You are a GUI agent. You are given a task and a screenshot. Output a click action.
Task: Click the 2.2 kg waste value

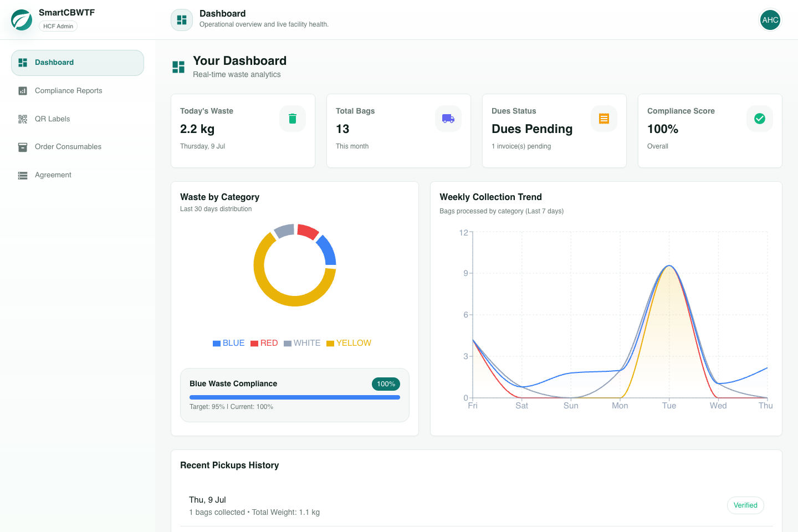(197, 129)
